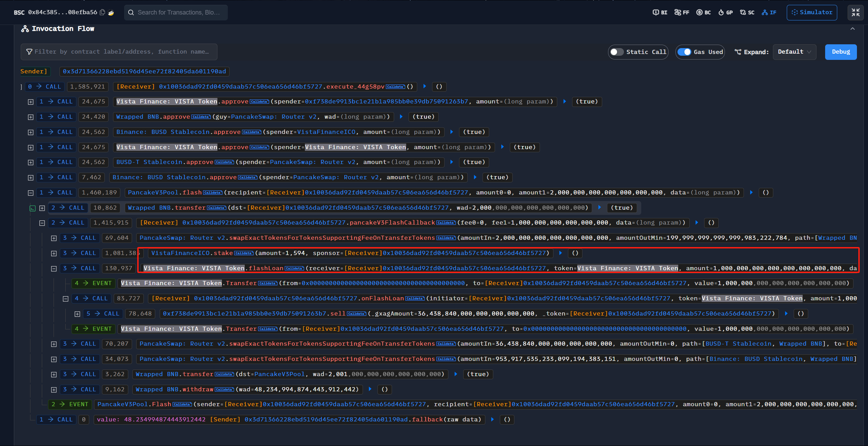Enable the Static Call toggle
868x446 pixels.
(616, 52)
